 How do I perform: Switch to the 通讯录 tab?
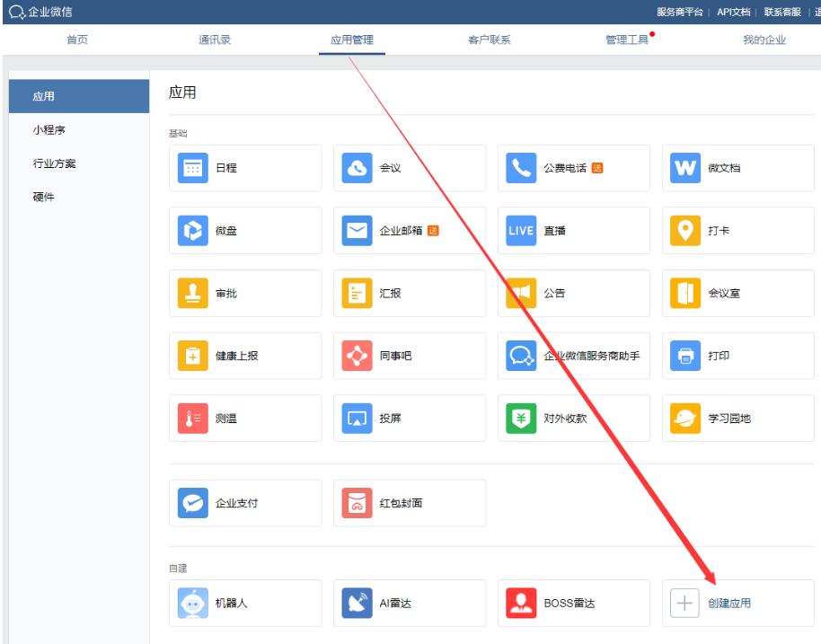click(x=215, y=40)
